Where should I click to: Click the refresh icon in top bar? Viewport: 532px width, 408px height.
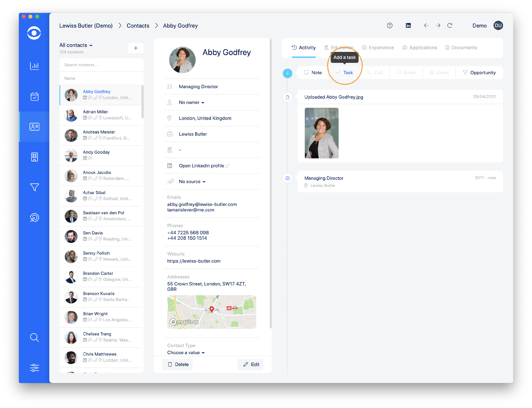pos(450,25)
